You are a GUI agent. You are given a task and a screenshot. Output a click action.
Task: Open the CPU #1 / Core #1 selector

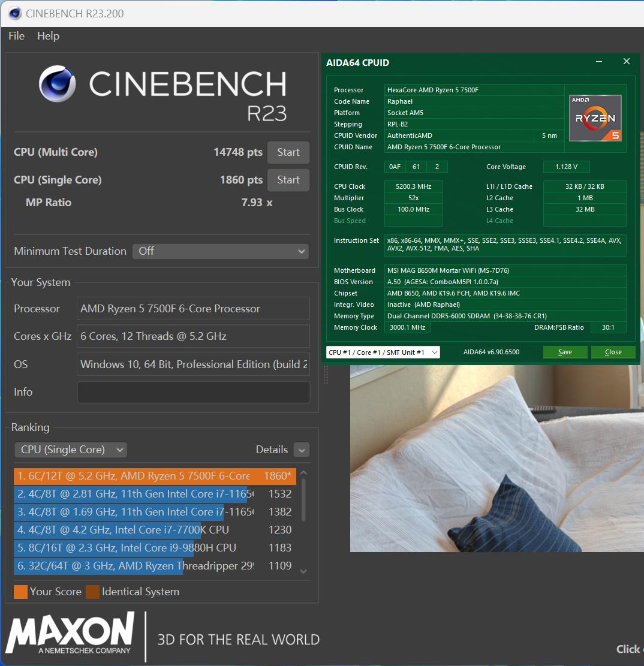pos(383,352)
